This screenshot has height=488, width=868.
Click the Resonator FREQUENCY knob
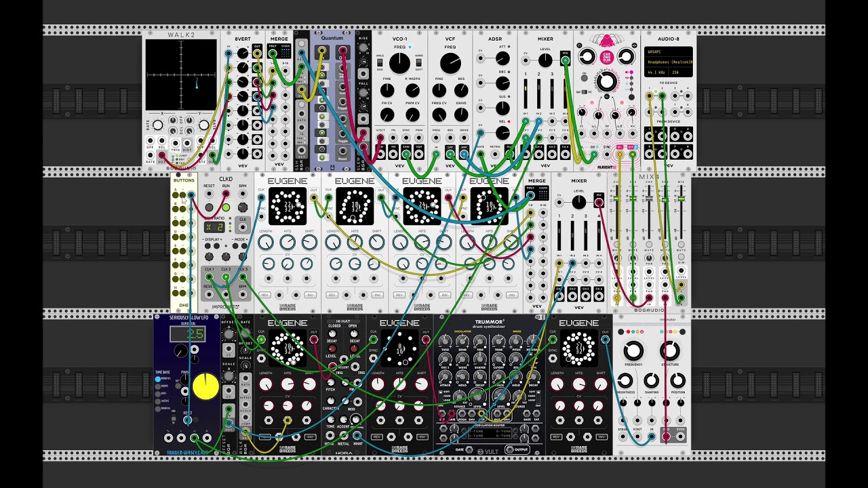point(633,350)
